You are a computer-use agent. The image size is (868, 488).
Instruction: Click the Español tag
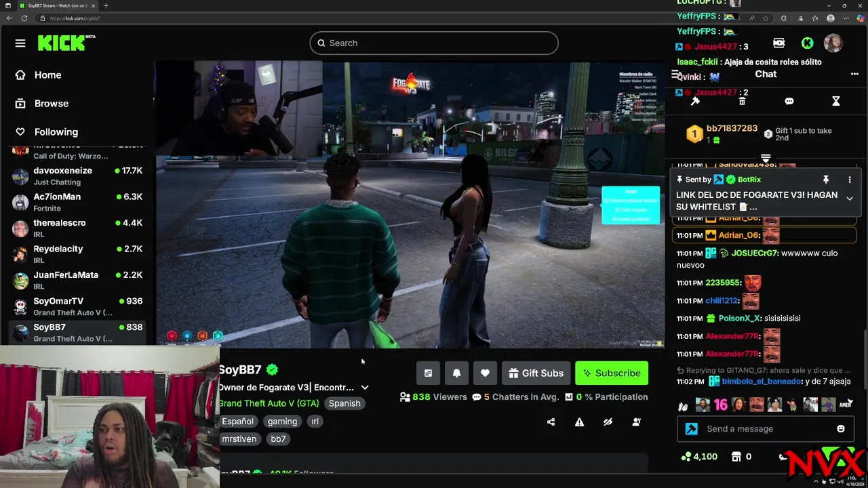coord(237,421)
